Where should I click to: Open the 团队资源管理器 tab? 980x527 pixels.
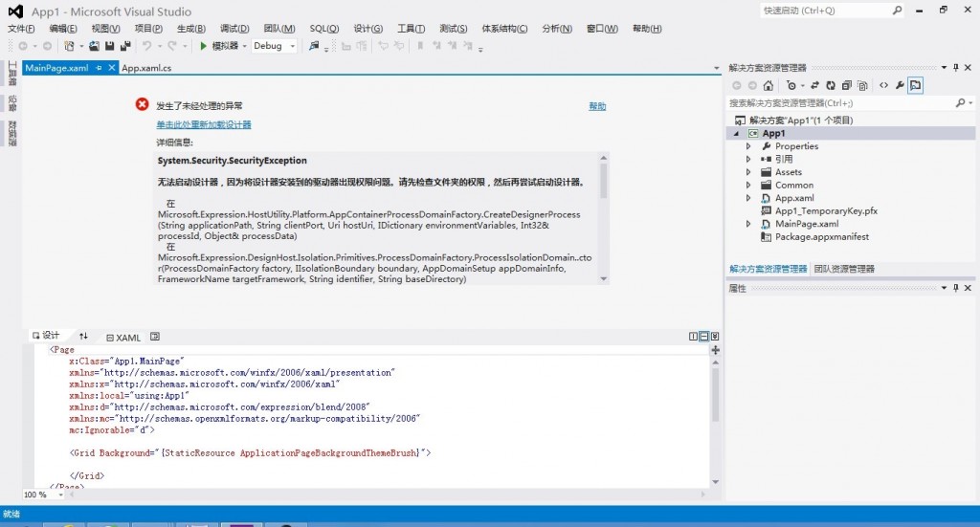844,269
